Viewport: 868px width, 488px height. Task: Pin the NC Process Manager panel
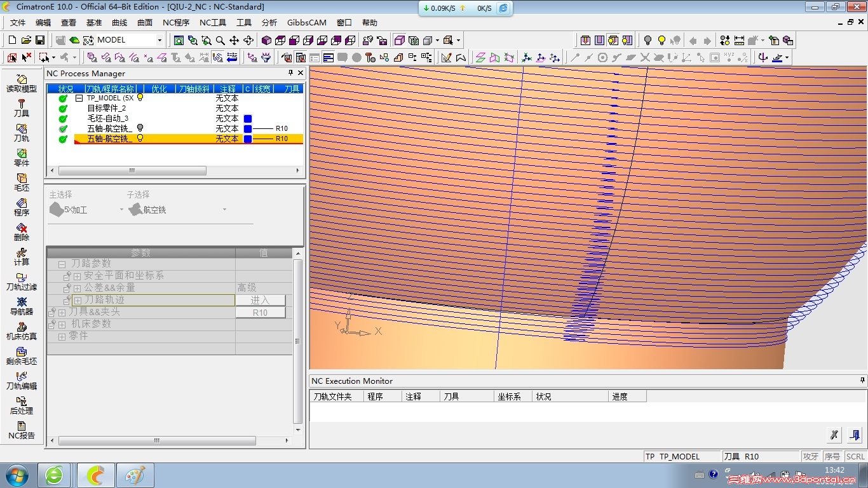point(291,73)
